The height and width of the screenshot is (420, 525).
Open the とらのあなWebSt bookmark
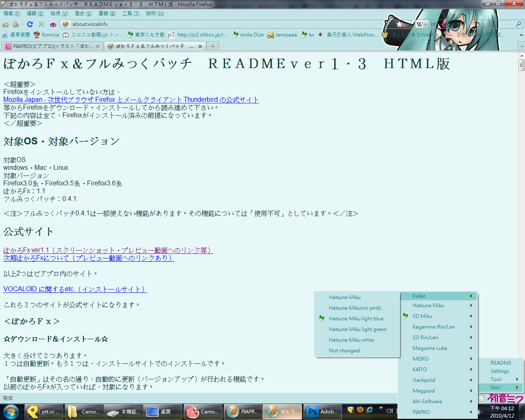click(411, 35)
